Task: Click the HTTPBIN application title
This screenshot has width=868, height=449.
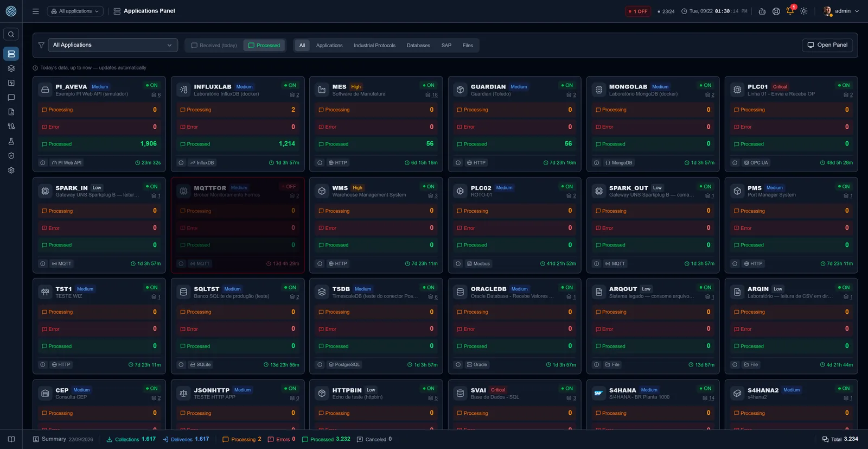Action: (347, 390)
